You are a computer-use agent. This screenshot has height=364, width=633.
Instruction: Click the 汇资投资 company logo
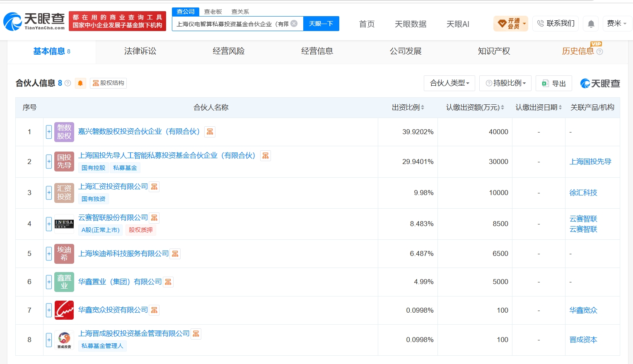coord(64,193)
